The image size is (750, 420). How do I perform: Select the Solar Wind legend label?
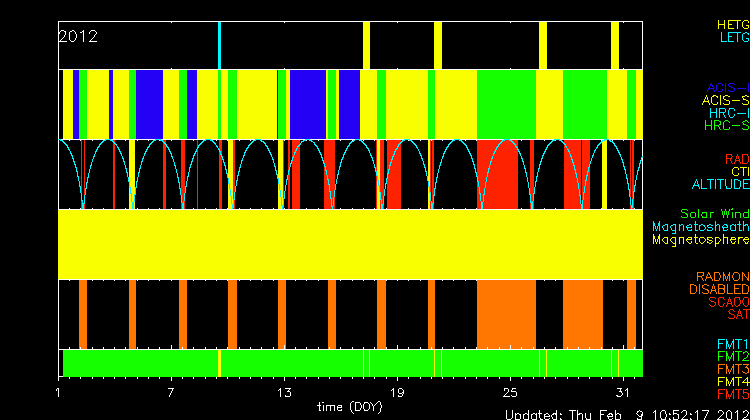[714, 214]
